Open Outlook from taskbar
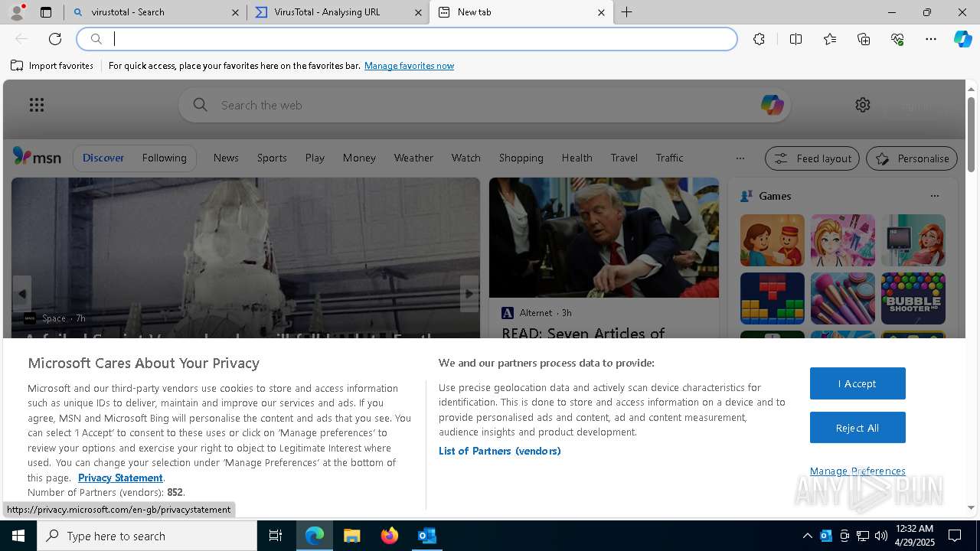This screenshot has width=980, height=551. pos(426,536)
